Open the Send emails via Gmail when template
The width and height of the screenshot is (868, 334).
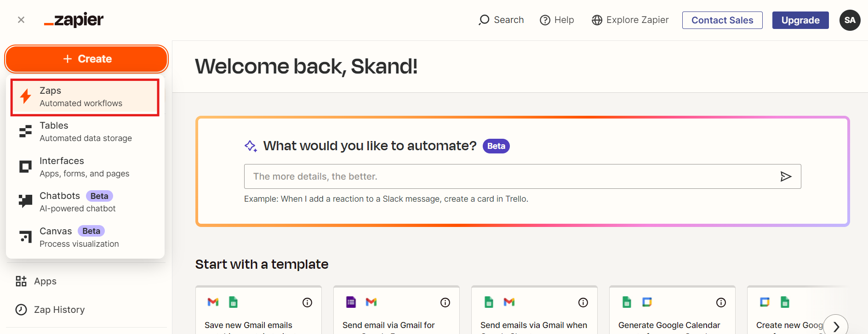534,310
